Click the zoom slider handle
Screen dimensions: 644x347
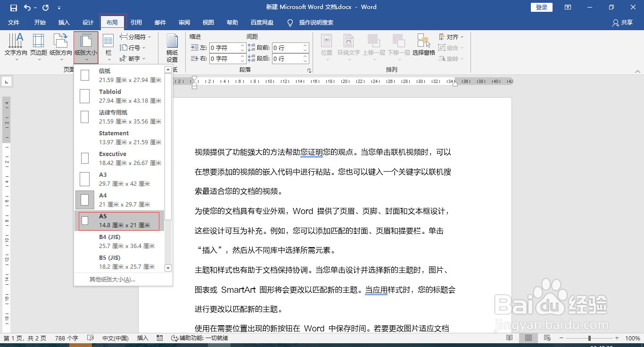click(589, 338)
